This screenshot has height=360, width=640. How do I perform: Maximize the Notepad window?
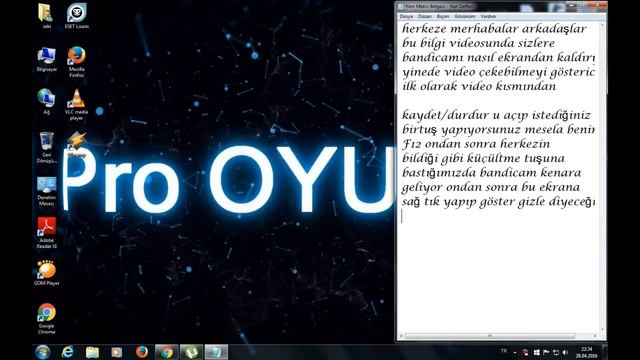click(582, 5)
